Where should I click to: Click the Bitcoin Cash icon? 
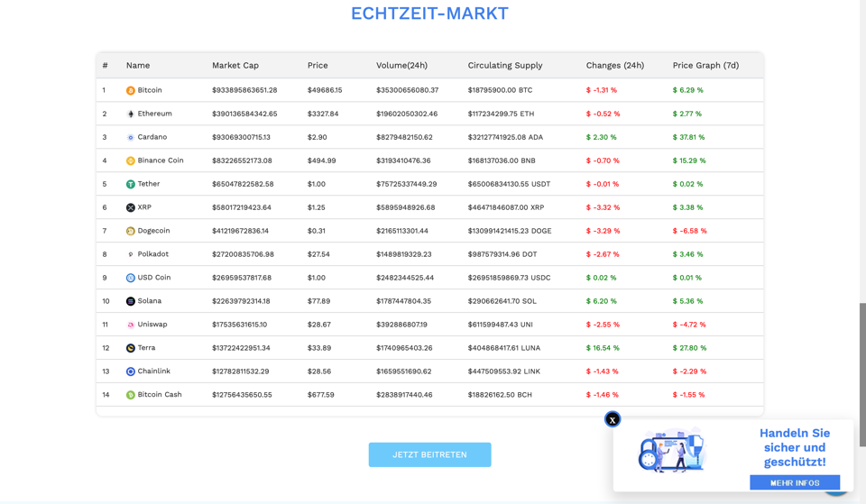pos(130,395)
